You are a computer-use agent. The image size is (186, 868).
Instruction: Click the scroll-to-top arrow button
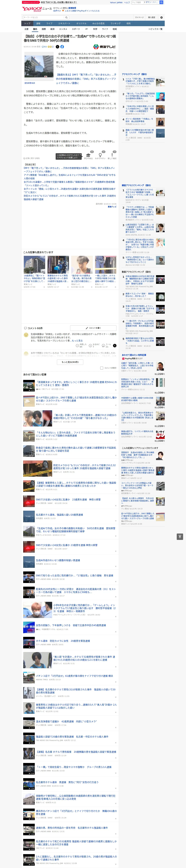[x=180, y=537]
